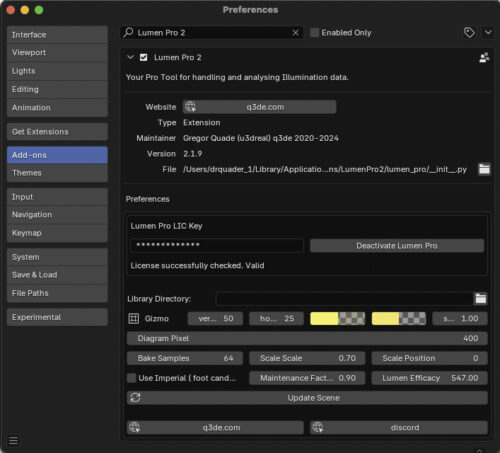Open the second yellow Gizmo color swatch

click(399, 318)
